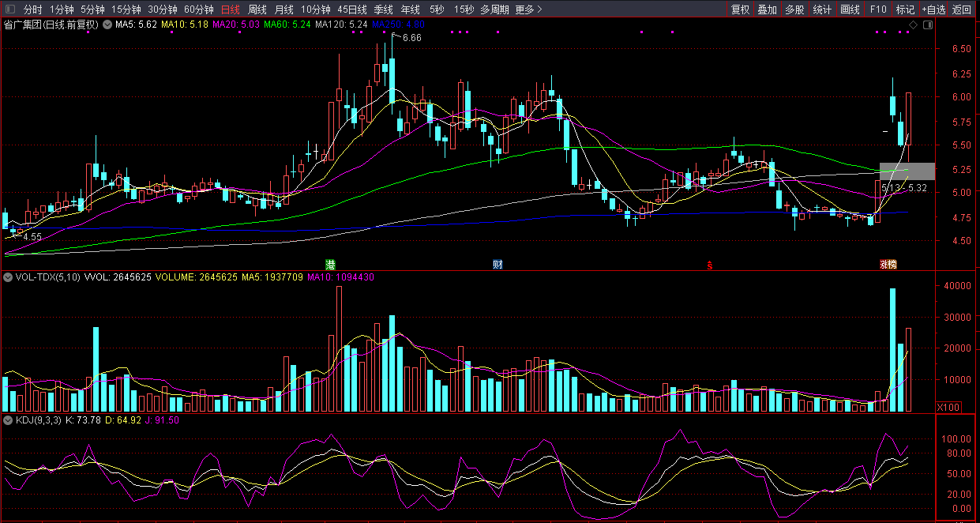Screen dimensions: 980x523
Task: Click the X100 volume scale label
Action: click(x=946, y=406)
